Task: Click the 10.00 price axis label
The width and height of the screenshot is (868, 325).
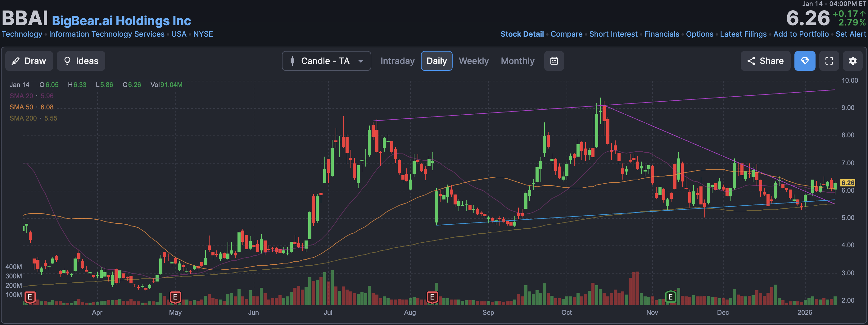Action: coord(849,80)
